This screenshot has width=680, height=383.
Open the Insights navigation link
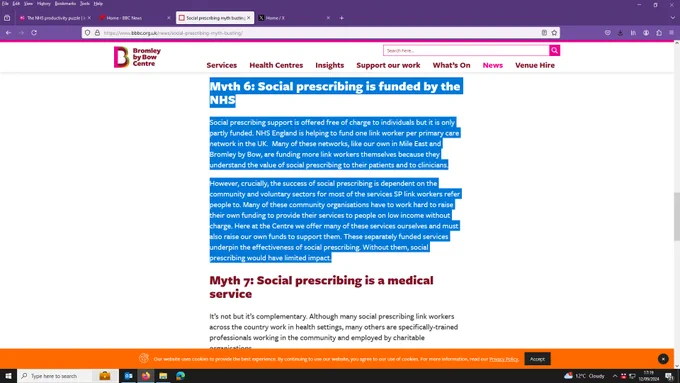tap(330, 65)
